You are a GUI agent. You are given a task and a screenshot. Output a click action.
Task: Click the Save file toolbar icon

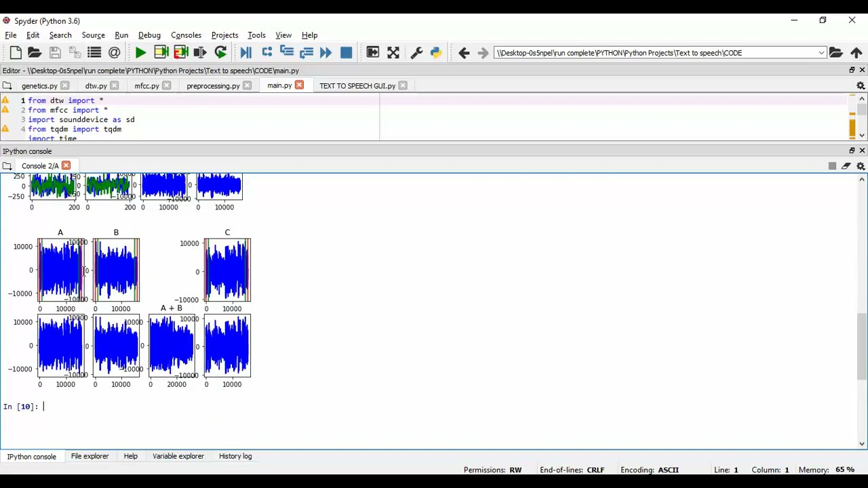coord(55,53)
